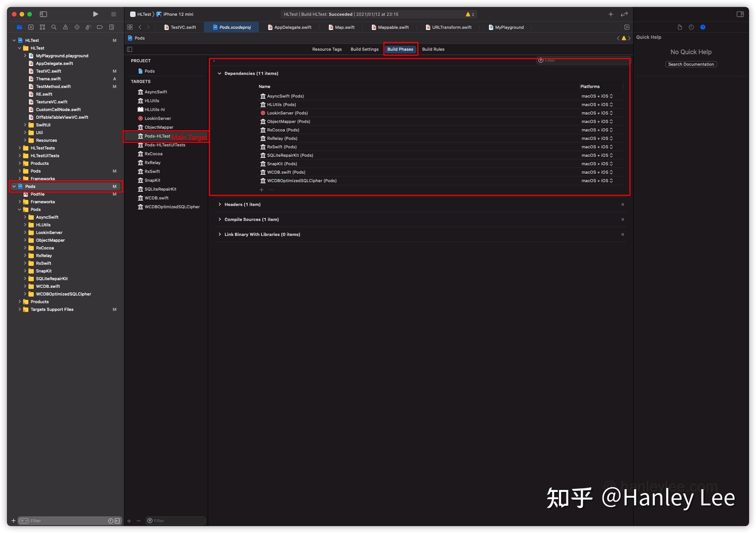Viewport: 756px width, 533px height.
Task: Open the Breakpoint navigator icon
Action: 100,27
